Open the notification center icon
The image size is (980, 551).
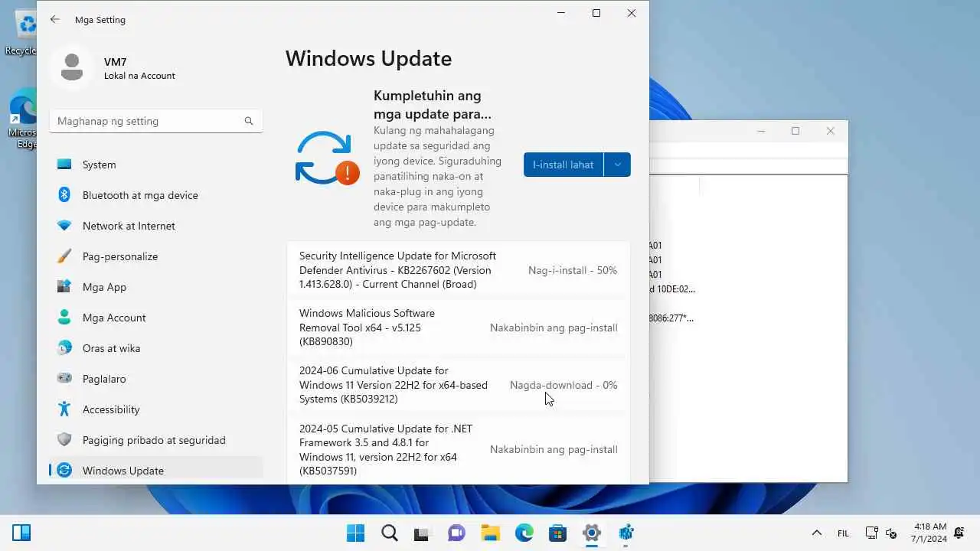tap(959, 533)
